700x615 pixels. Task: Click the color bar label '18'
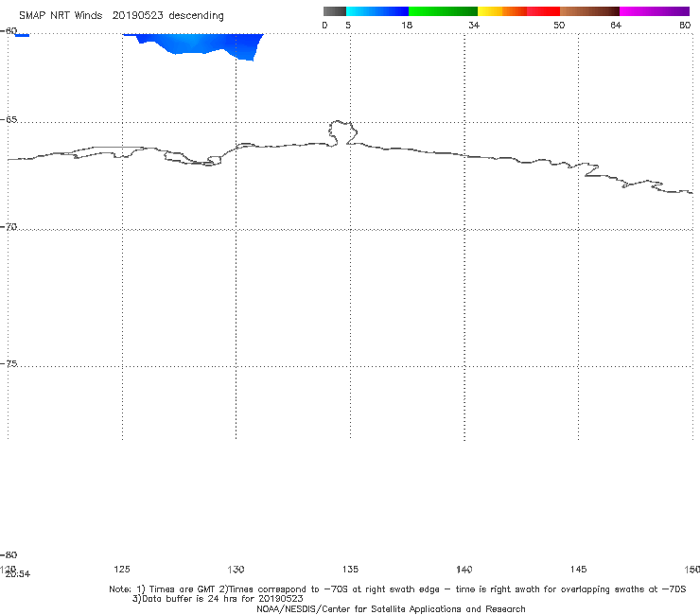pyautogui.click(x=406, y=25)
